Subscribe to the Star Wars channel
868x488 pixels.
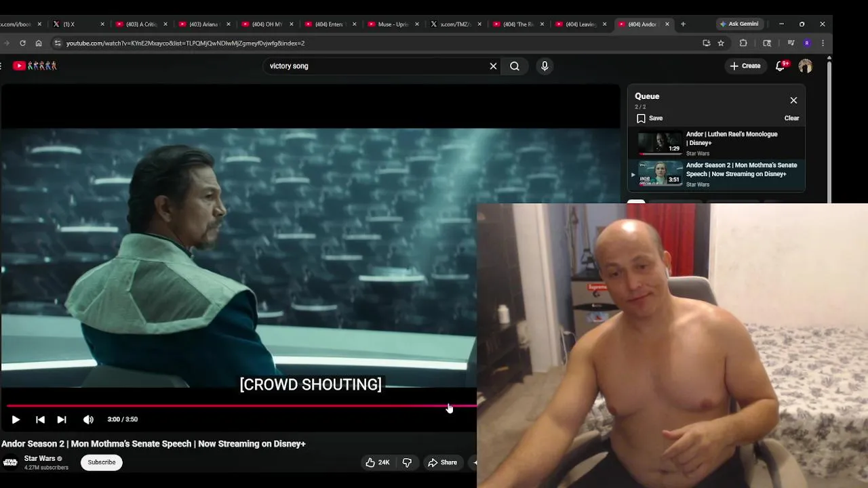click(x=102, y=462)
